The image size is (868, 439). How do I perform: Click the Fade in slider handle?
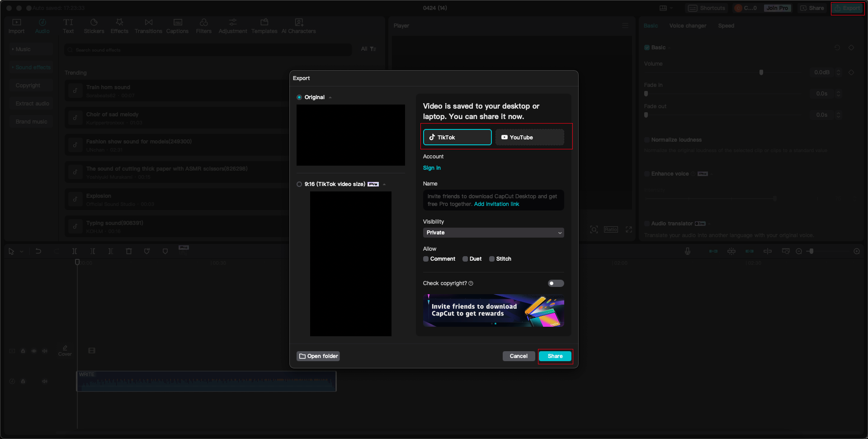coord(646,94)
